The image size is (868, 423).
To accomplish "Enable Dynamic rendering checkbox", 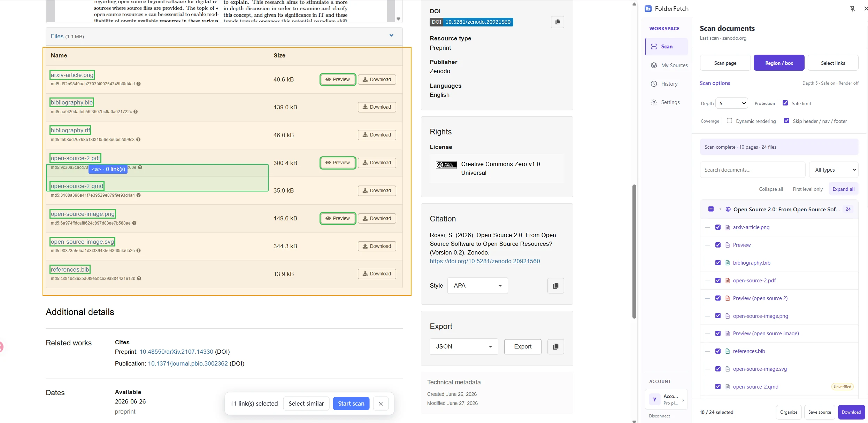I will [729, 121].
